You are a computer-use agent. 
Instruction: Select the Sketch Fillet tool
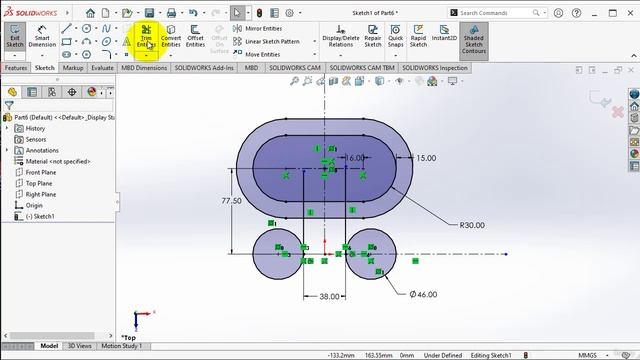coord(106,54)
